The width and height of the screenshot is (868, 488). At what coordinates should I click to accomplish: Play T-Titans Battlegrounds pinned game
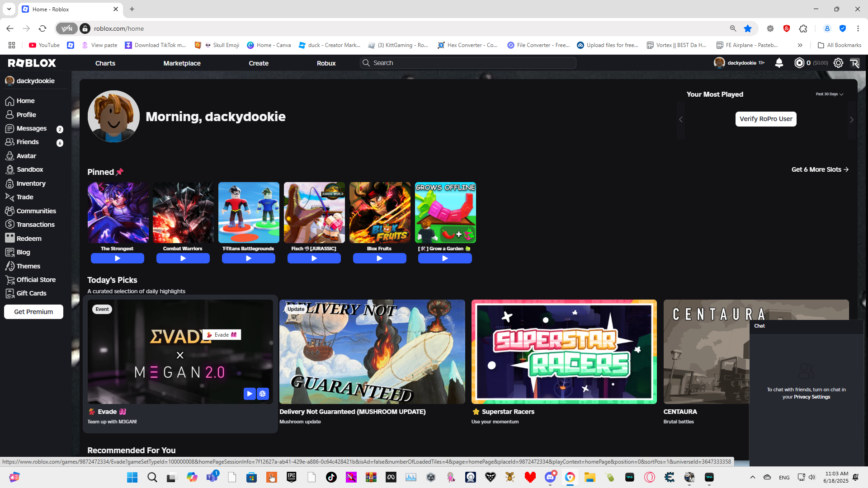[249, 258]
